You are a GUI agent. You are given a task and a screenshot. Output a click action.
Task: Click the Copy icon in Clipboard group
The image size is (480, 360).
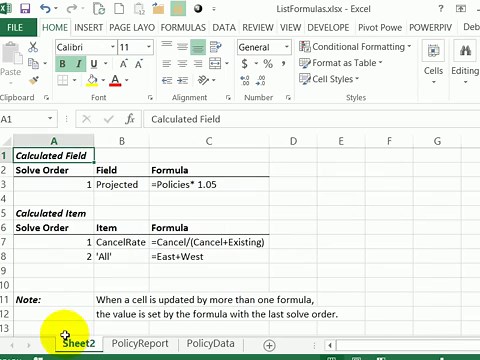point(33,63)
